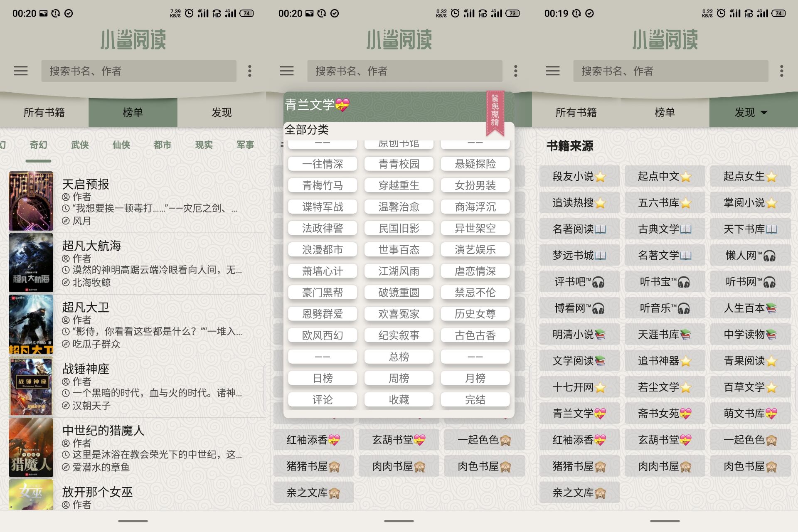This screenshot has height=532, width=798.
Task: Open hamburger menu in right screen
Action: click(x=552, y=71)
